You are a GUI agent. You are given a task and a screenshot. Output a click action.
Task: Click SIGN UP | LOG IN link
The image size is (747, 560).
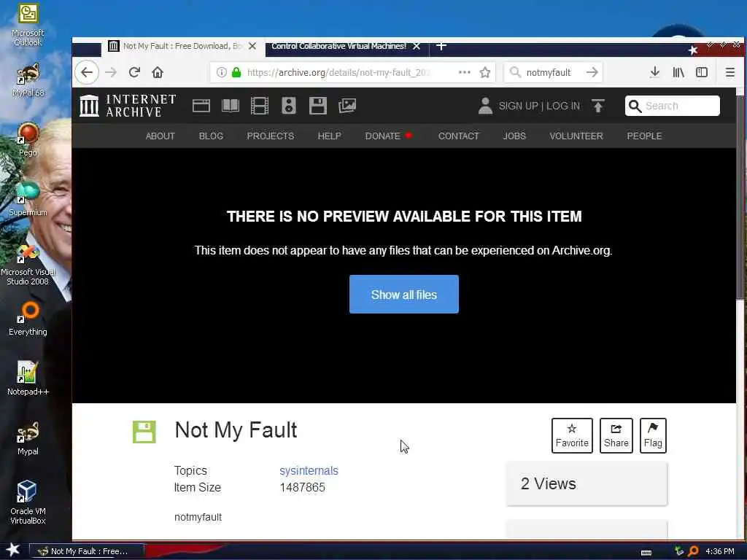539,106
